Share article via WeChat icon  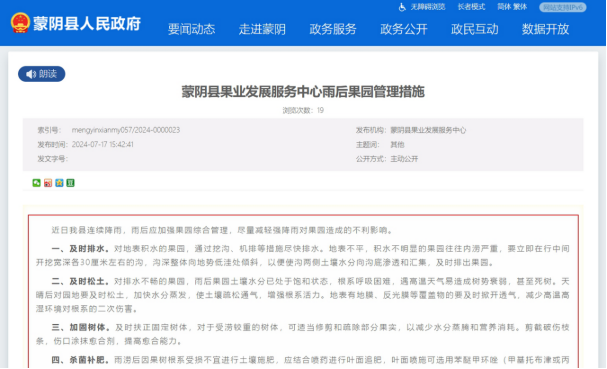point(36,183)
